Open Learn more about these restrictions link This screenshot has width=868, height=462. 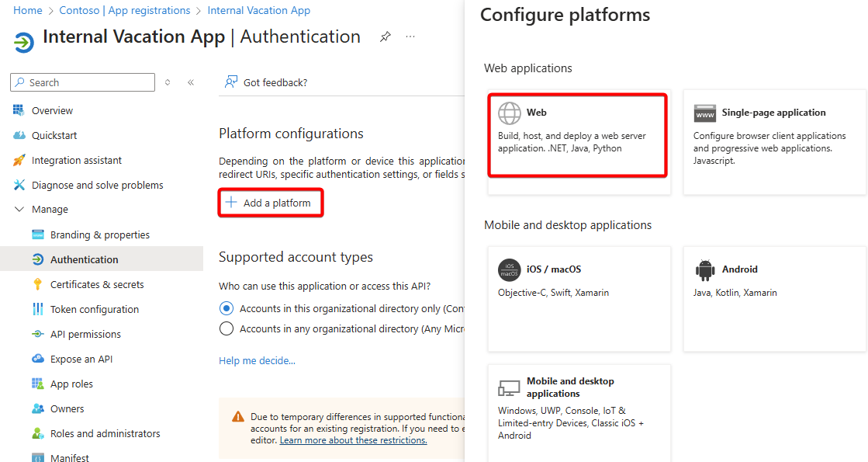[353, 440]
